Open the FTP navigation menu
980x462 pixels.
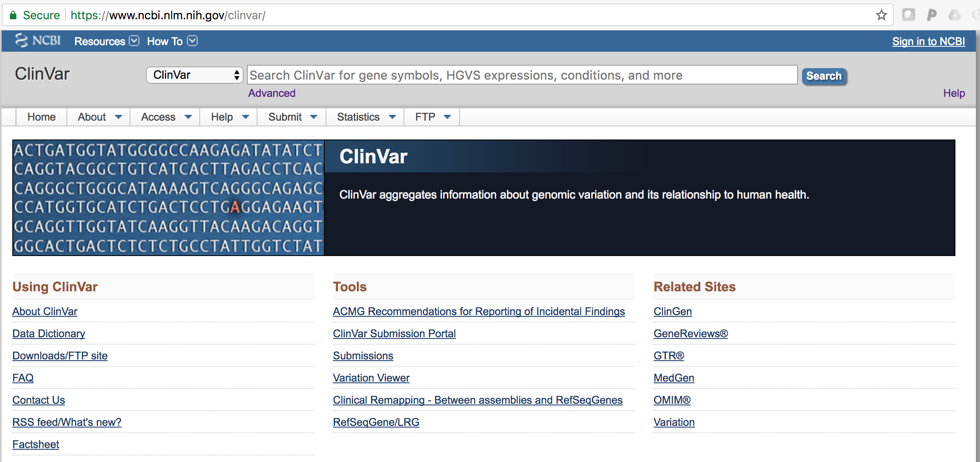pyautogui.click(x=432, y=117)
